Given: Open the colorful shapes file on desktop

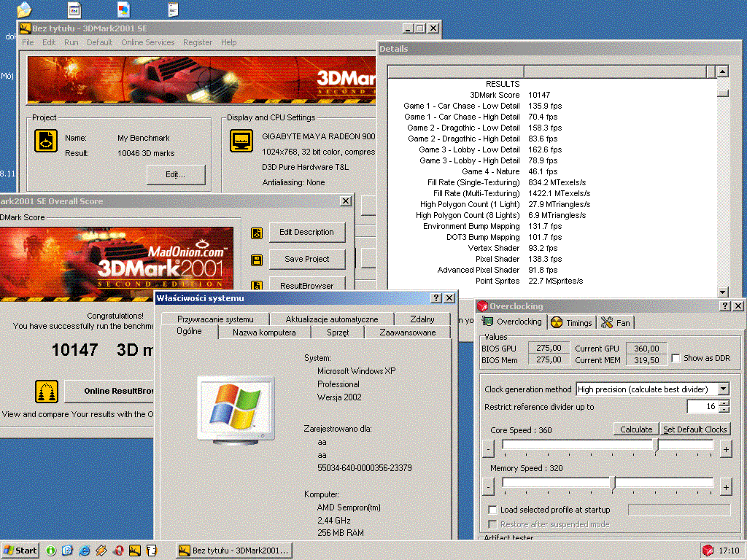Looking at the screenshot, I should click(123, 9).
